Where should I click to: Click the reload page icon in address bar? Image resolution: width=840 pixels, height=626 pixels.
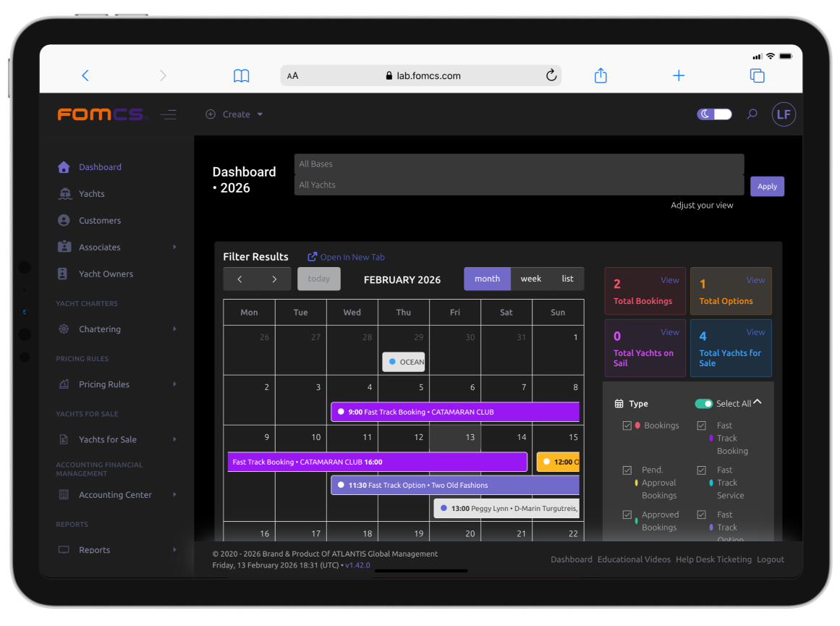point(551,75)
